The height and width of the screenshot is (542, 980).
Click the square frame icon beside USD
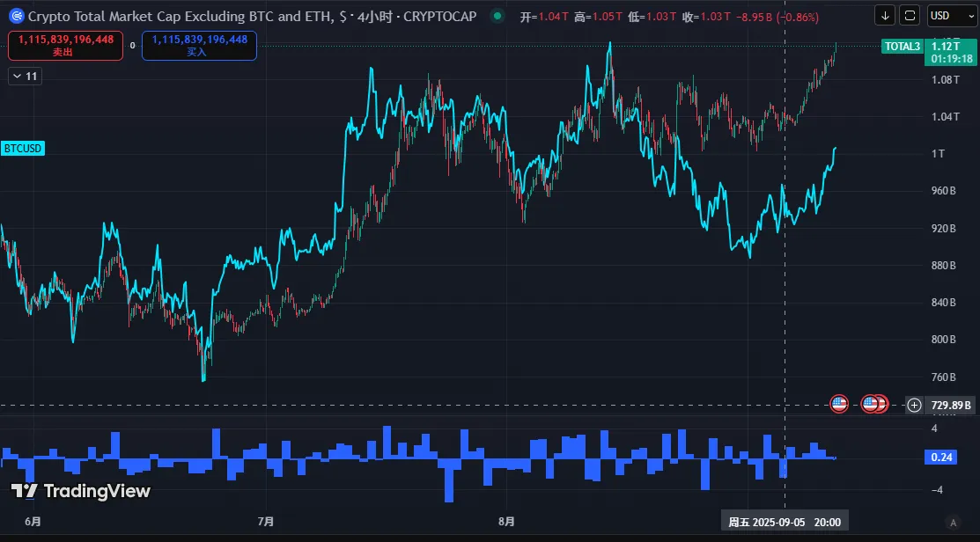910,15
